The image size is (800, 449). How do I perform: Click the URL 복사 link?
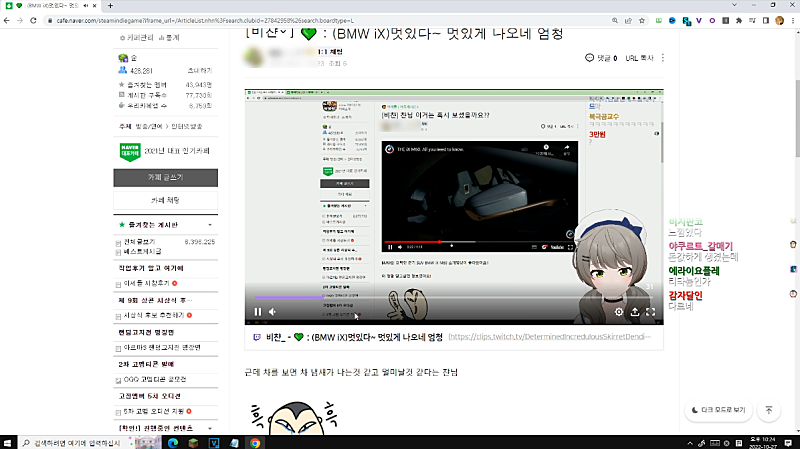coord(639,58)
